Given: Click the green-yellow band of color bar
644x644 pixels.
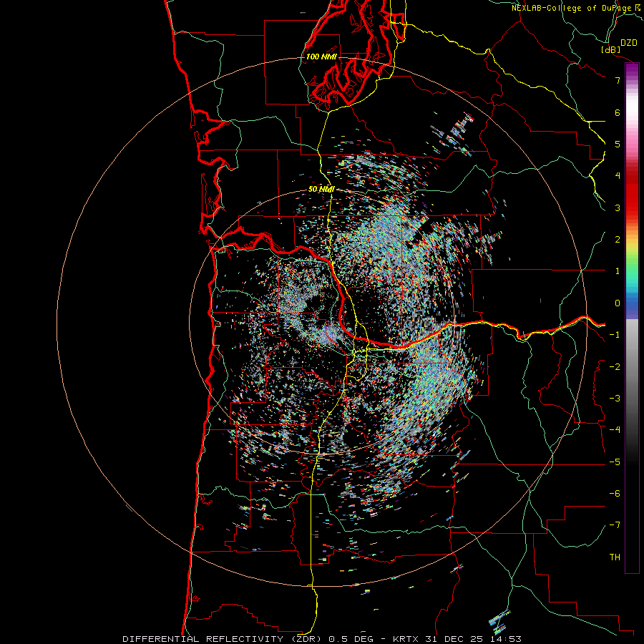Looking at the screenshot, I should pyautogui.click(x=632, y=255).
